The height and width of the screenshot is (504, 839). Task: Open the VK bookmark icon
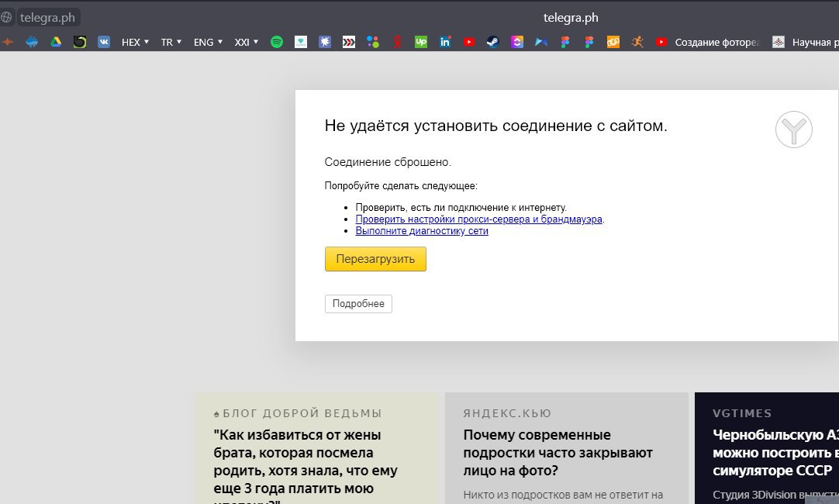click(104, 42)
